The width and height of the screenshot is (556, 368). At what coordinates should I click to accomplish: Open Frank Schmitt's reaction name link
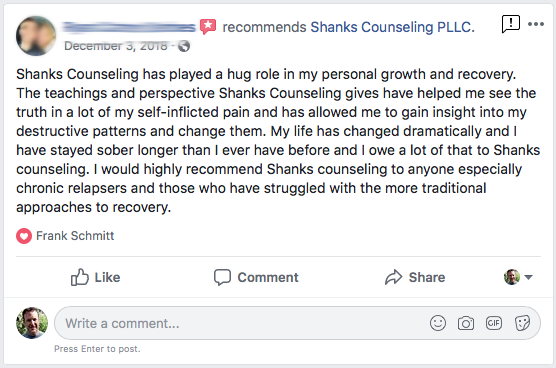click(x=75, y=236)
